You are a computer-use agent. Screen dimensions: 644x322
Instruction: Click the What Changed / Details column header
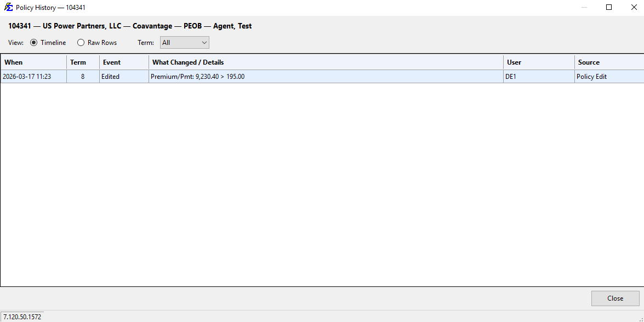tap(326, 62)
